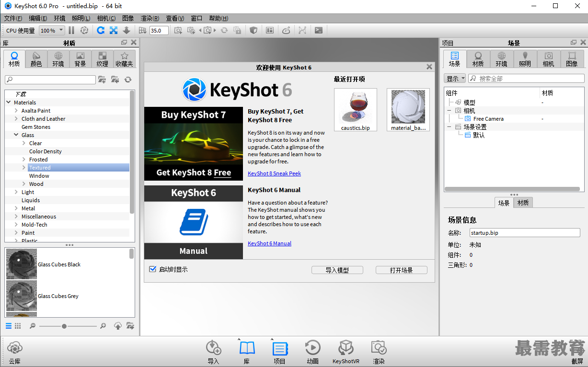Screen dimensions: 588x367
Task: Go to the next camera arrow
Action: click(x=215, y=30)
